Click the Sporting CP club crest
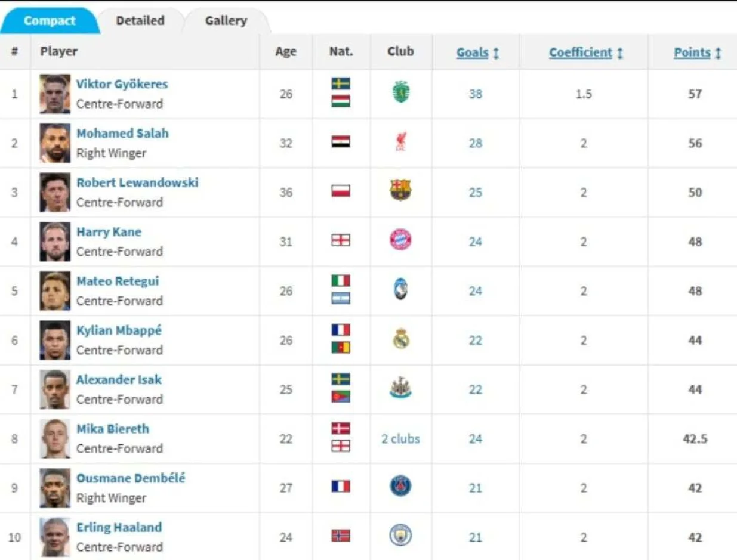 [x=400, y=92]
